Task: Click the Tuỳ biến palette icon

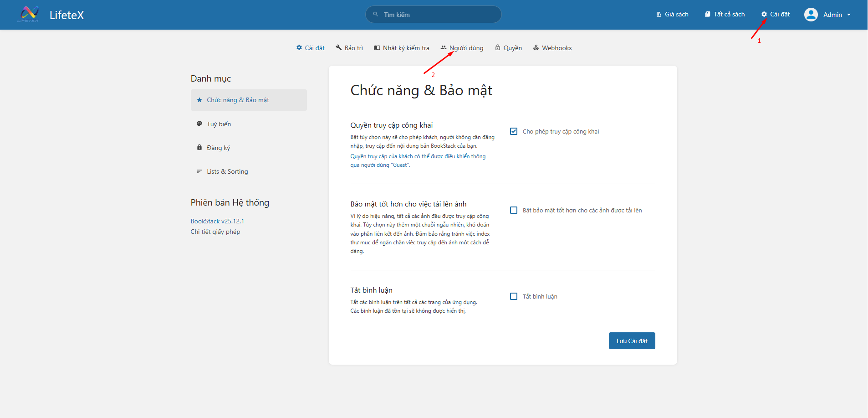Action: point(199,124)
